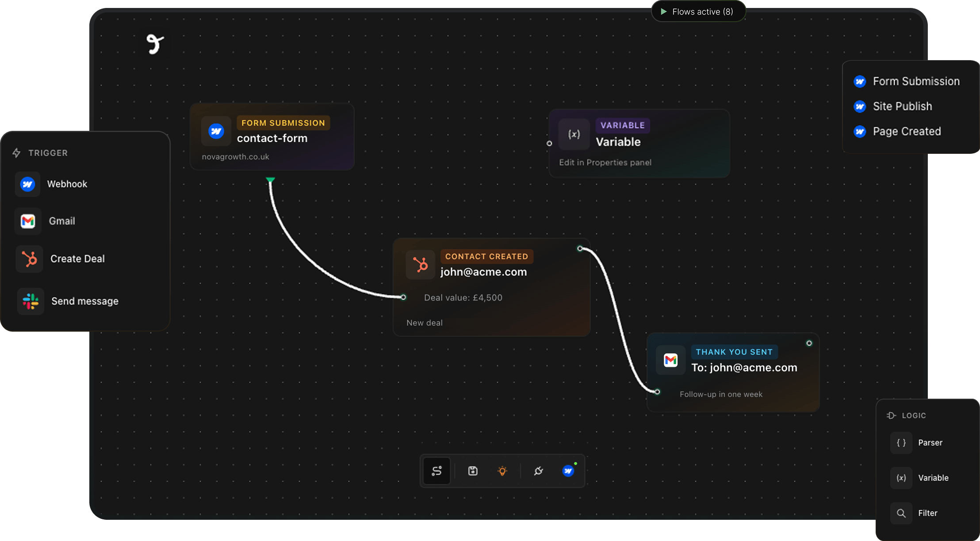The width and height of the screenshot is (980, 541).
Task: Pick Filter from the Logic panel
Action: pyautogui.click(x=927, y=513)
